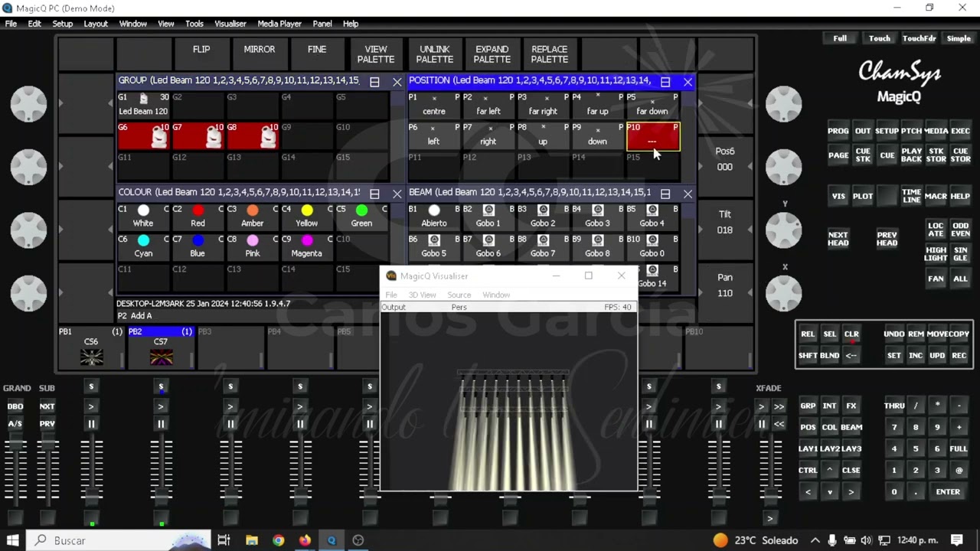The image size is (980, 551).
Task: Pick the Cyan colour palette
Action: pos(143,246)
